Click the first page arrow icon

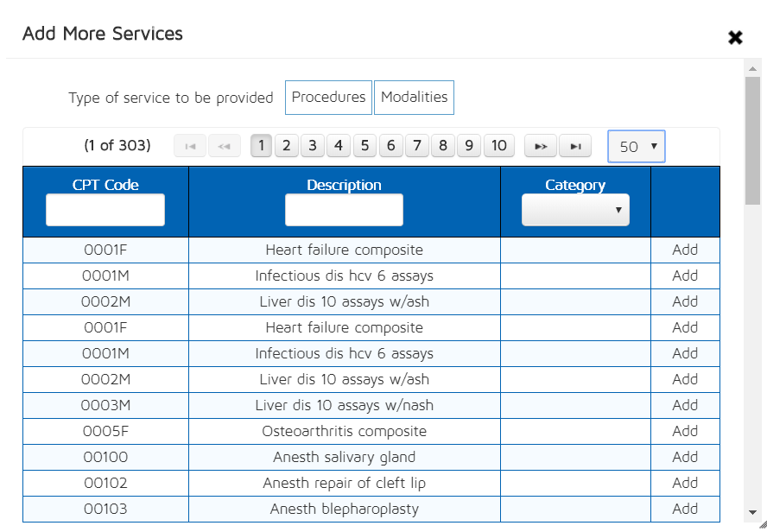(x=190, y=146)
